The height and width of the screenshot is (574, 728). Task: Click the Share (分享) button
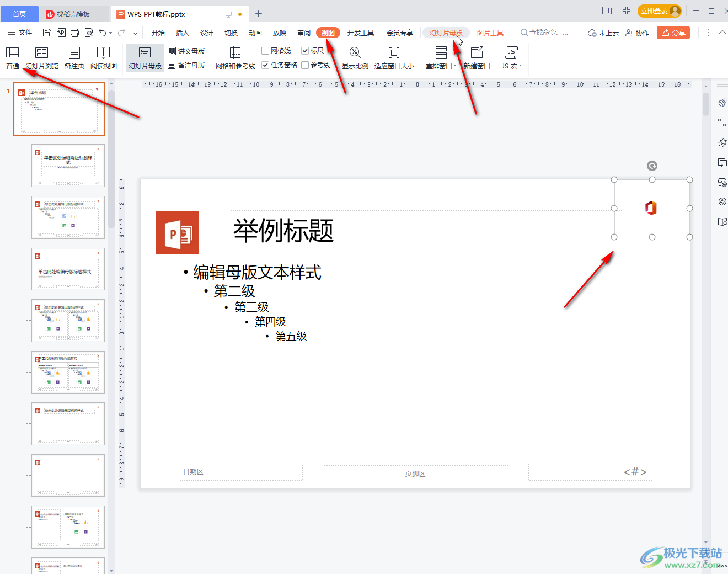tap(673, 33)
